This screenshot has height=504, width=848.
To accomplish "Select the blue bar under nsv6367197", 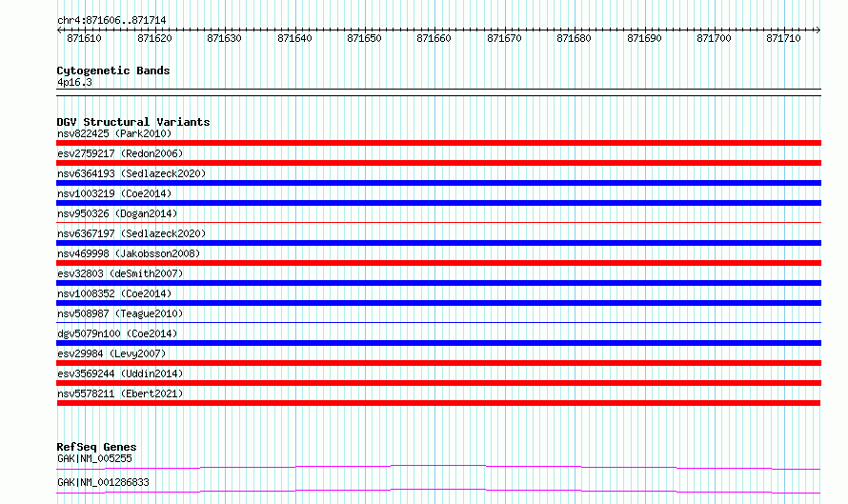I will (x=438, y=243).
